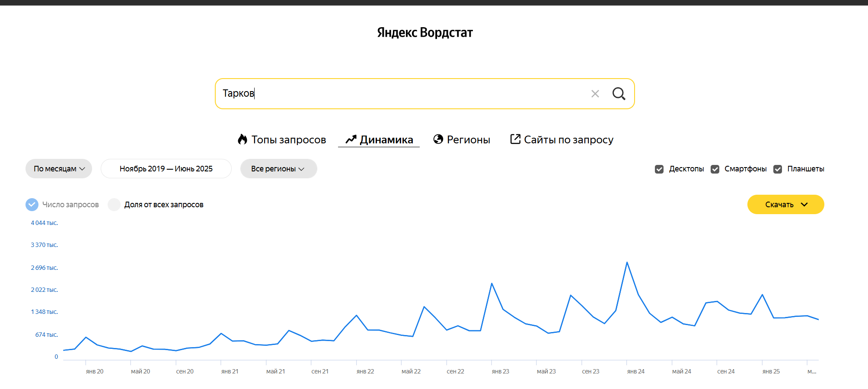Click the yellow Скачать button

click(779, 205)
